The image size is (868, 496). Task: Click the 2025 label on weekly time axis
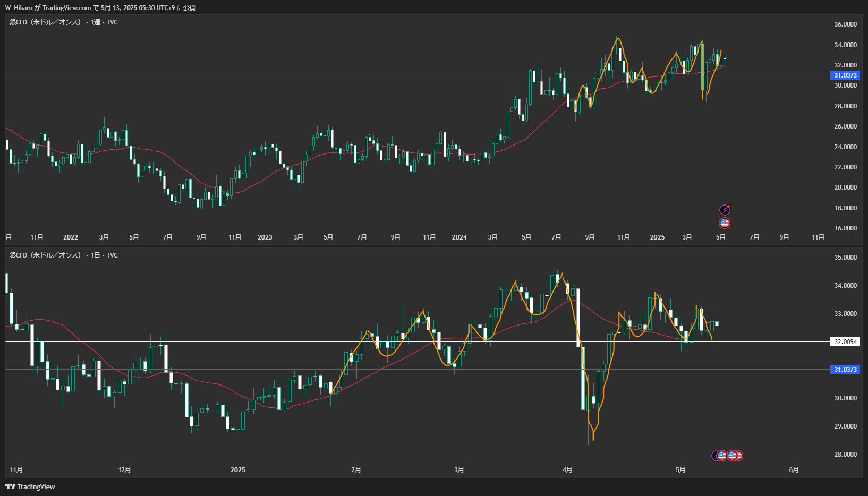(x=657, y=237)
